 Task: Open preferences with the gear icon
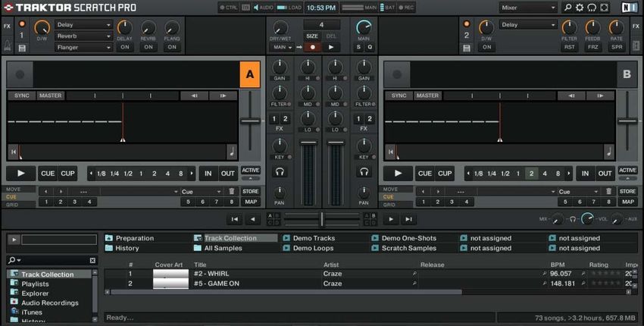(x=580, y=8)
